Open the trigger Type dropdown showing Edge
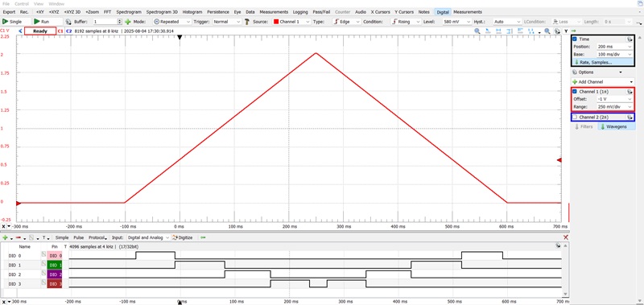Viewport: 644px width, 305px height. [x=346, y=22]
